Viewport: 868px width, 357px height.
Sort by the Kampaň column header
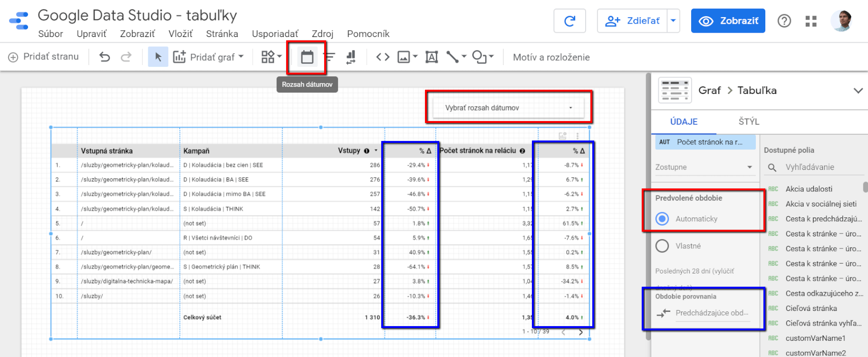(x=196, y=151)
